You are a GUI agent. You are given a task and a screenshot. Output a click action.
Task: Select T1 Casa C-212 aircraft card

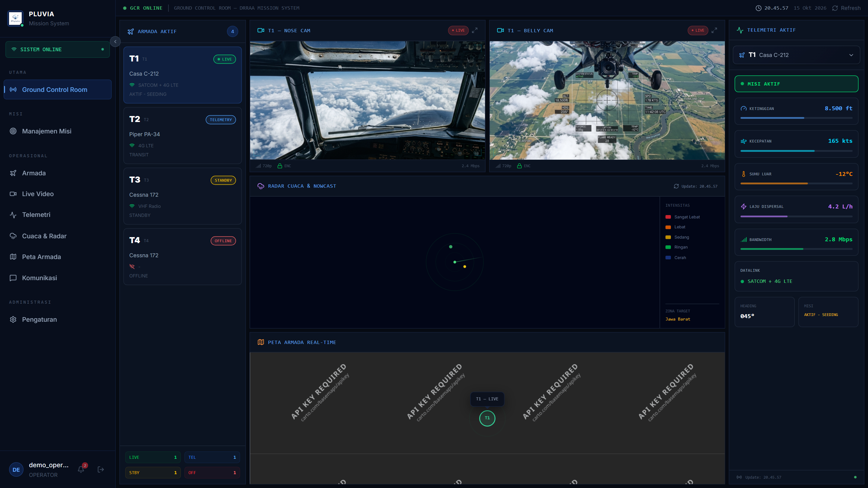pyautogui.click(x=183, y=75)
